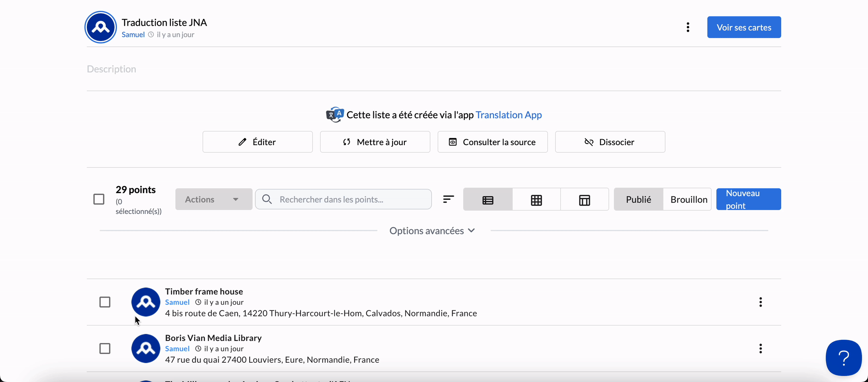This screenshot has height=382, width=868.
Task: Select the Brouillon tab
Action: [688, 199]
